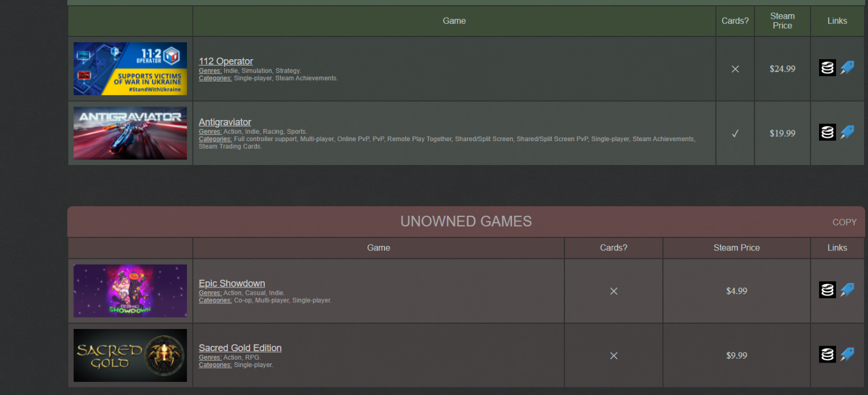Copy the Unowned Games list
868x395 pixels.
[844, 223]
